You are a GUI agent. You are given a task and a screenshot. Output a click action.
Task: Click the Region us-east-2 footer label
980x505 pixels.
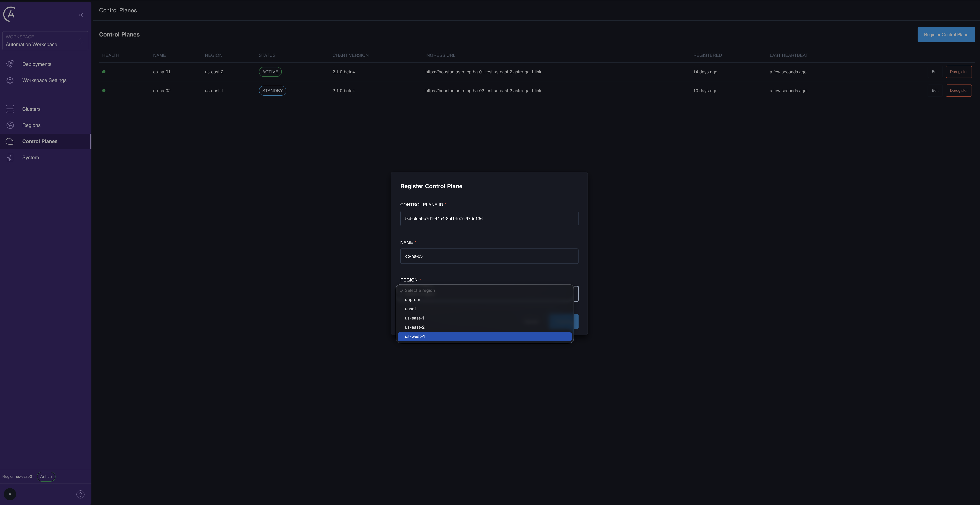tap(17, 476)
